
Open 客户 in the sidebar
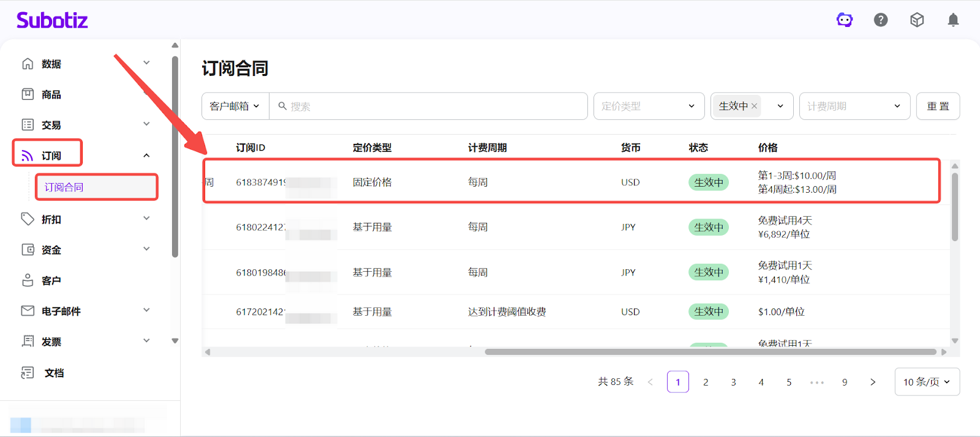point(51,281)
